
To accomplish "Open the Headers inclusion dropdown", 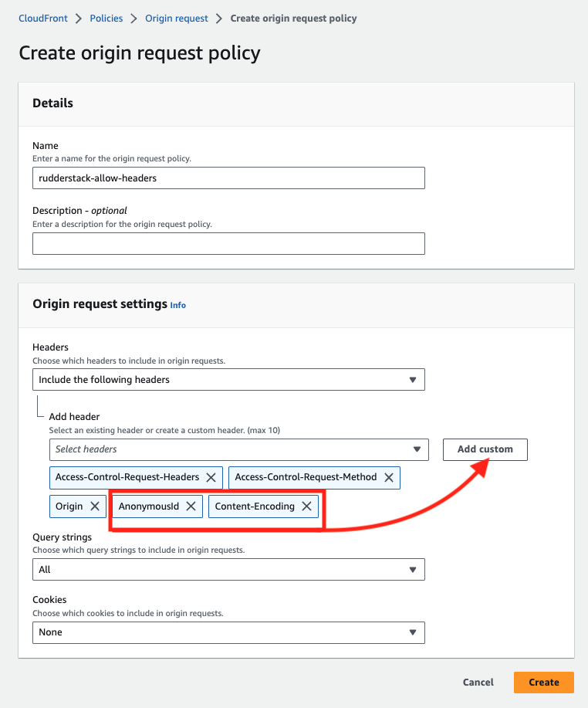I will pyautogui.click(x=228, y=380).
